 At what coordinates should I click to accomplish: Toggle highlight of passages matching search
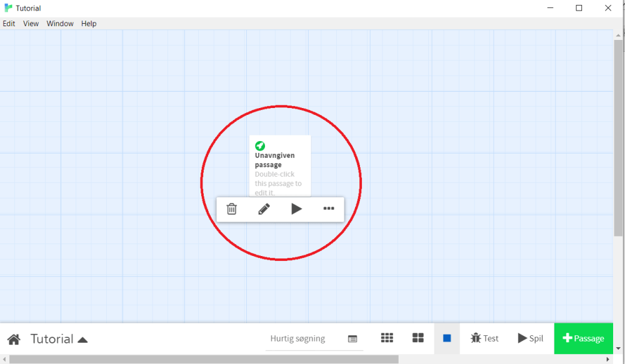(x=352, y=338)
